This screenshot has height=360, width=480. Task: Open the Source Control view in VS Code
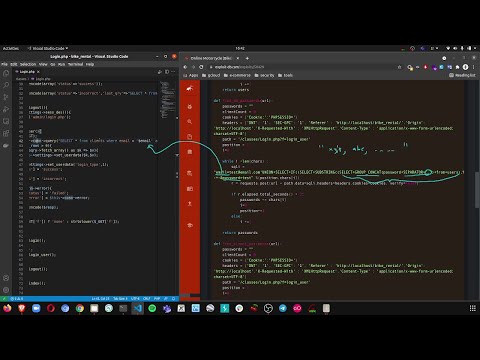pyautogui.click(x=6, y=97)
